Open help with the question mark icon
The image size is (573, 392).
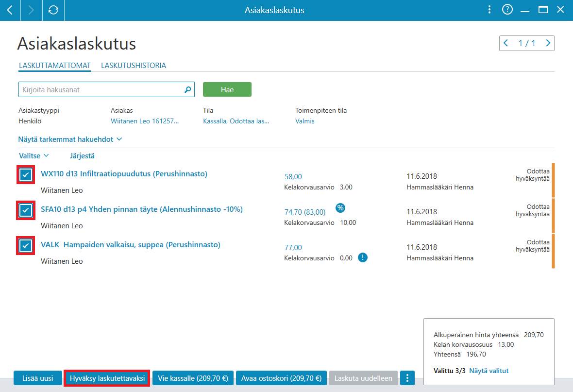click(507, 10)
